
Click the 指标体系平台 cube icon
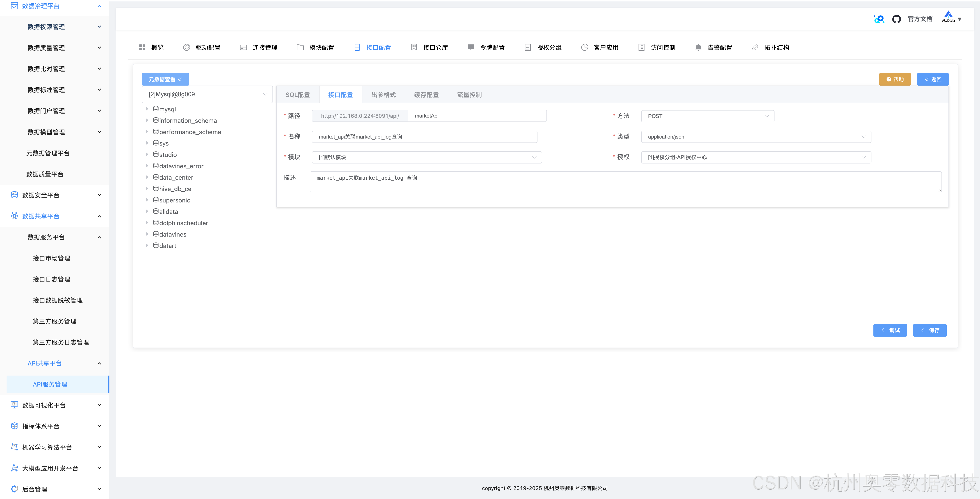click(14, 426)
